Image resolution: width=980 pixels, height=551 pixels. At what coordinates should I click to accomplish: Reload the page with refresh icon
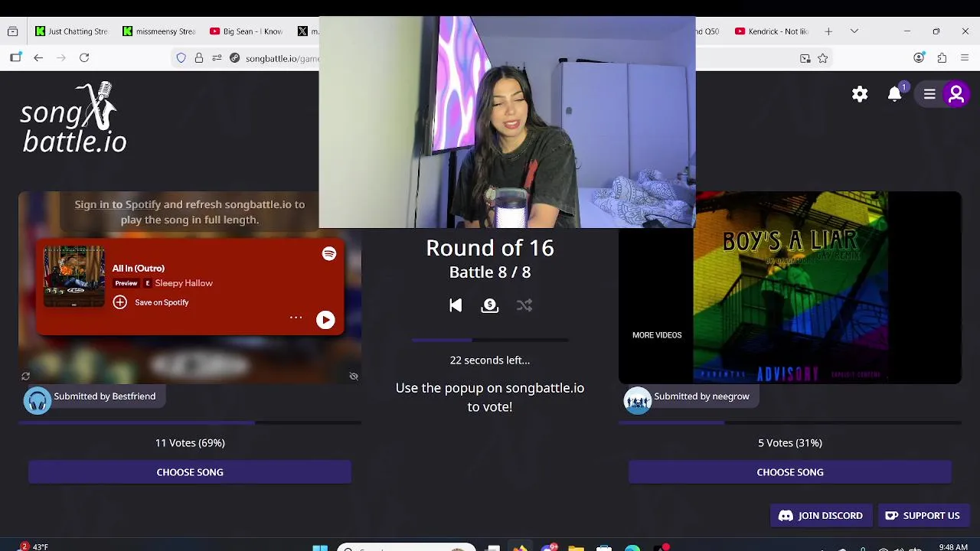click(x=84, y=58)
